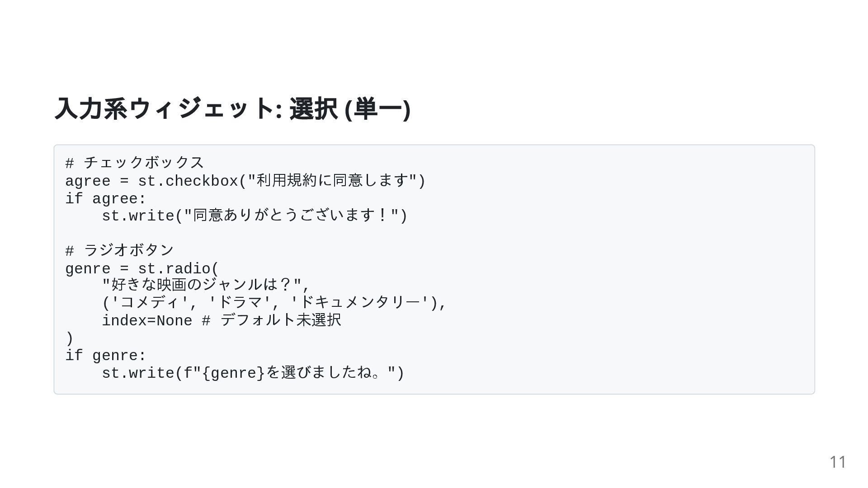Click the index=None argument
The image size is (868, 488).
click(147, 321)
